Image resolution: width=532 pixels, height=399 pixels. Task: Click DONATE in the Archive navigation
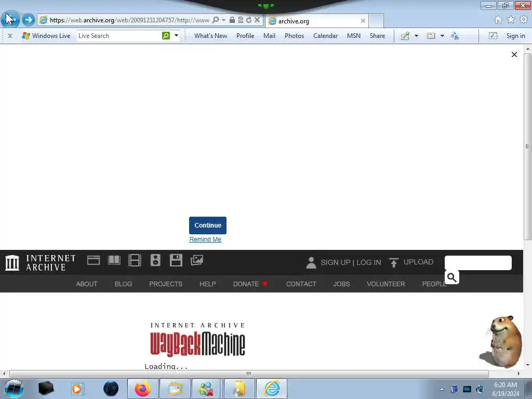click(250, 284)
